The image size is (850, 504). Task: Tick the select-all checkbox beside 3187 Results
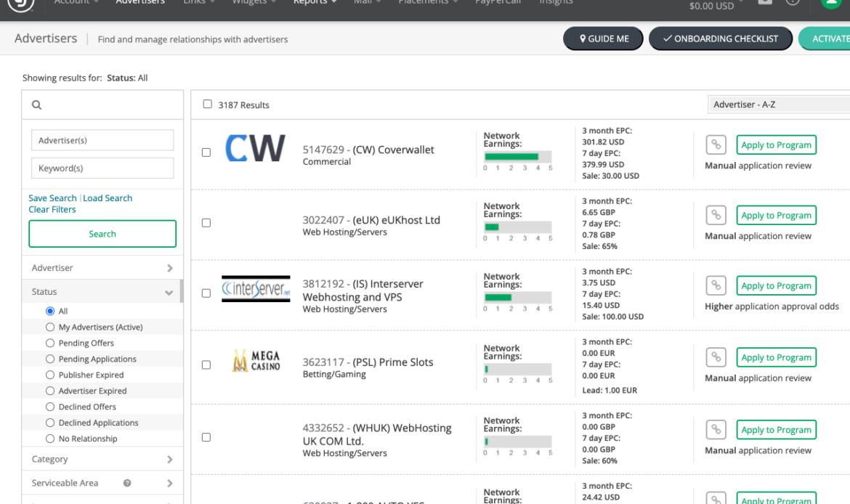pyautogui.click(x=207, y=104)
